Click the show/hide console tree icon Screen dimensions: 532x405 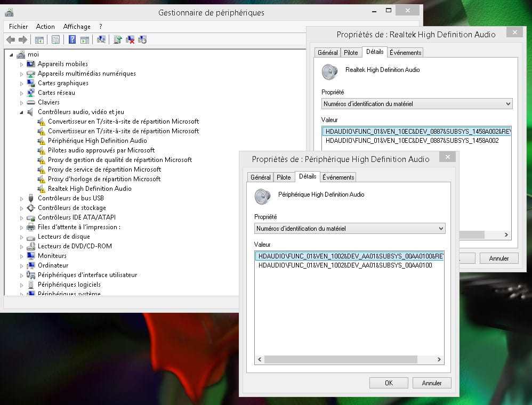click(x=39, y=40)
